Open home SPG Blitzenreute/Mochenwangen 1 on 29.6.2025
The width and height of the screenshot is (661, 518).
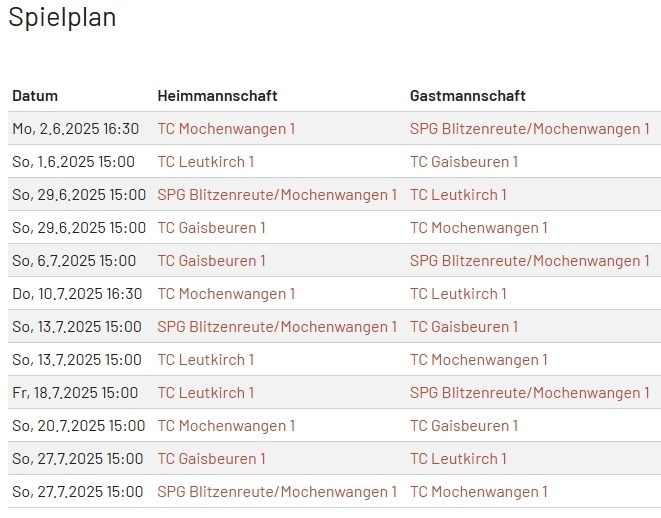[277, 194]
